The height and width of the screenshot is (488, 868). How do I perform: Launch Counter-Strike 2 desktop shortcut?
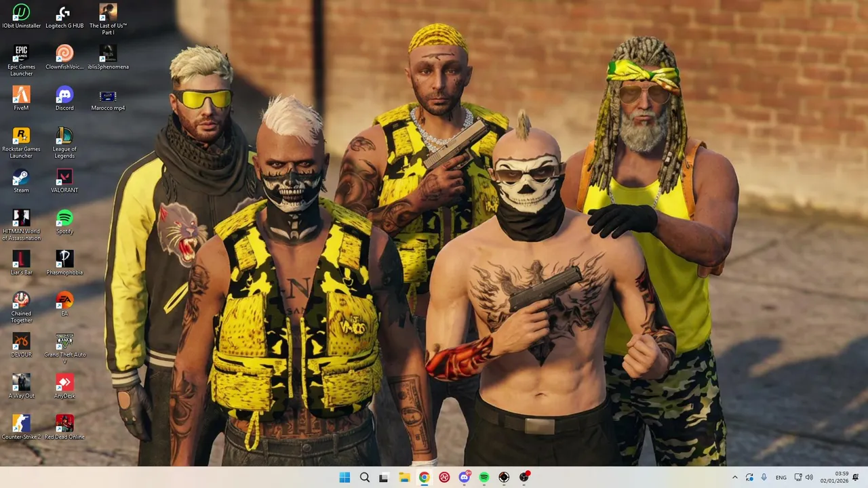click(x=21, y=428)
